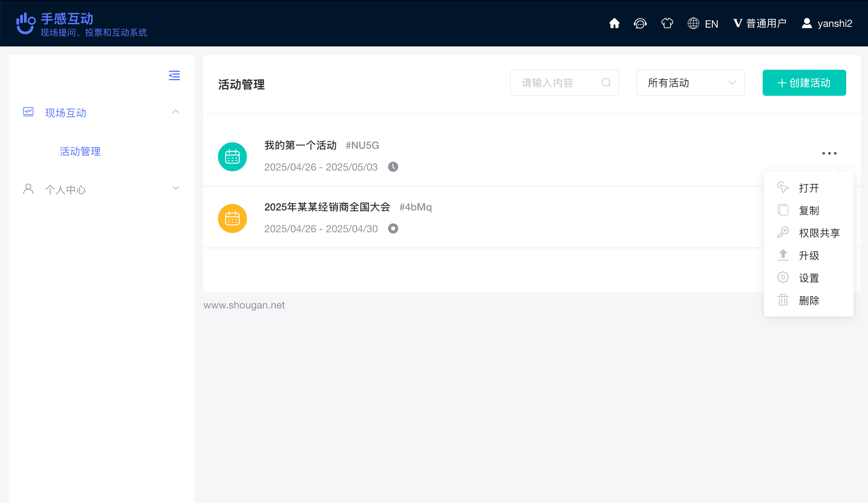The image size is (868, 503).
Task: Click the 普通用户 membership label
Action: pyautogui.click(x=766, y=24)
